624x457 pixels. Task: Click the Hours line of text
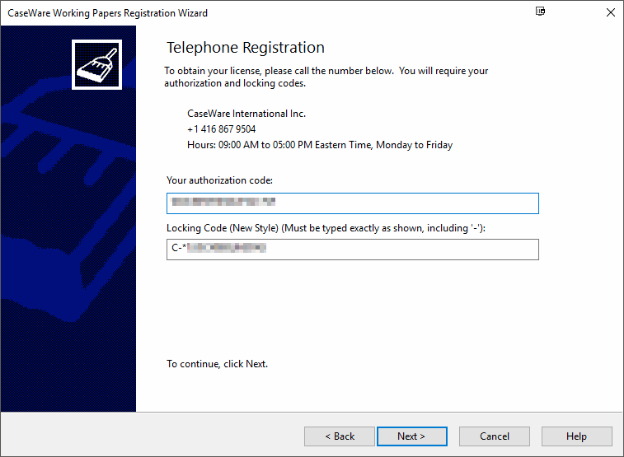320,145
